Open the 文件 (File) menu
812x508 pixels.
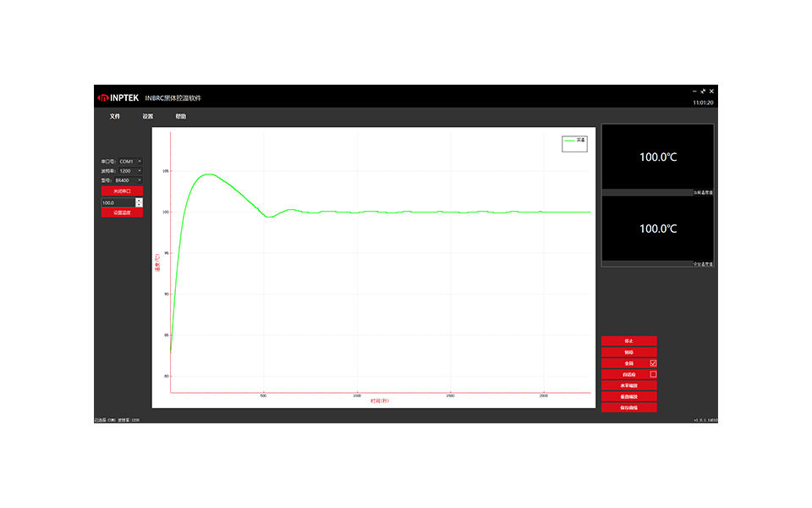click(x=115, y=116)
